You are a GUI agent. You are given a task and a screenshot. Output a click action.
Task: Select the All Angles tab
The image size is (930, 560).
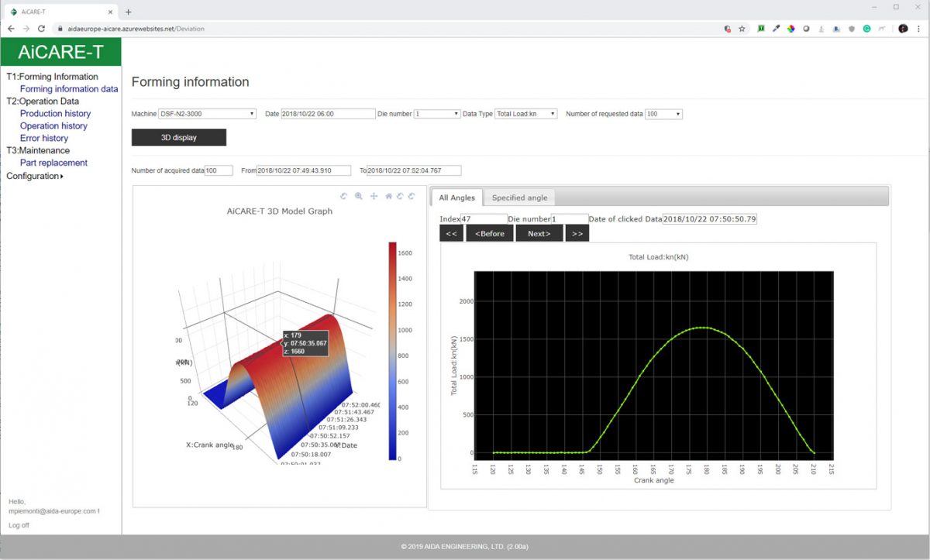point(456,198)
